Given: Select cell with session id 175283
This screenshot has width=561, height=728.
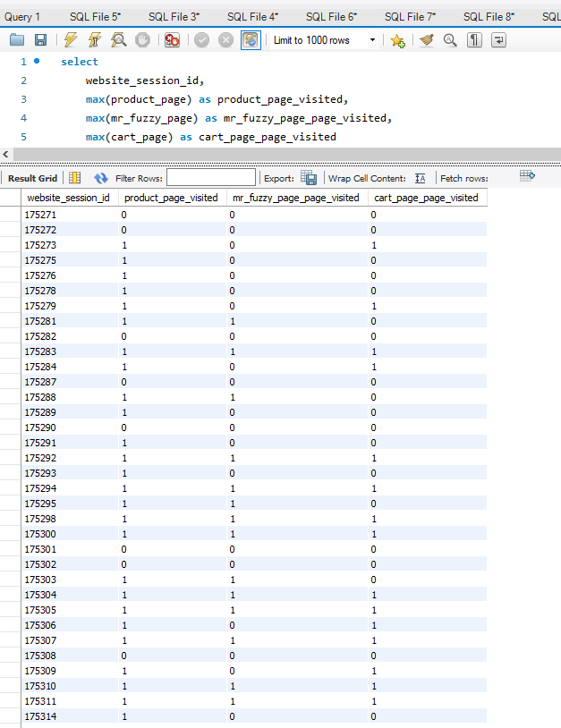Looking at the screenshot, I should [70, 351].
